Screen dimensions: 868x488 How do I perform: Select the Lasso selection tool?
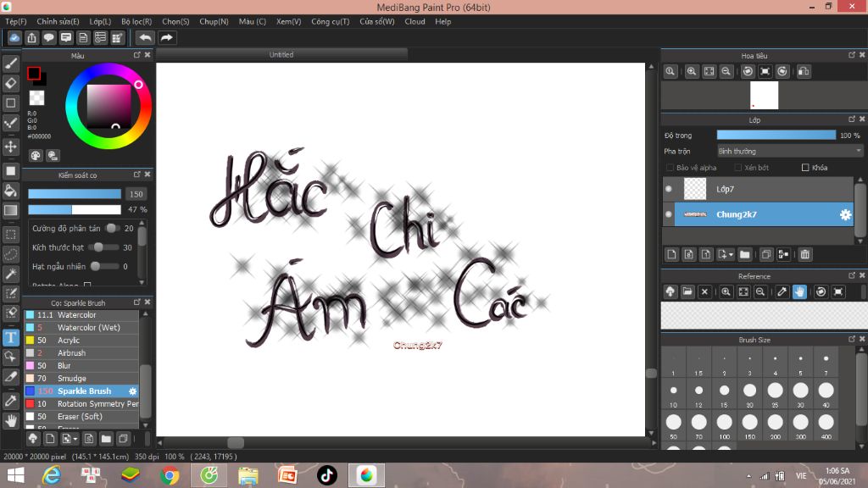coord(10,254)
